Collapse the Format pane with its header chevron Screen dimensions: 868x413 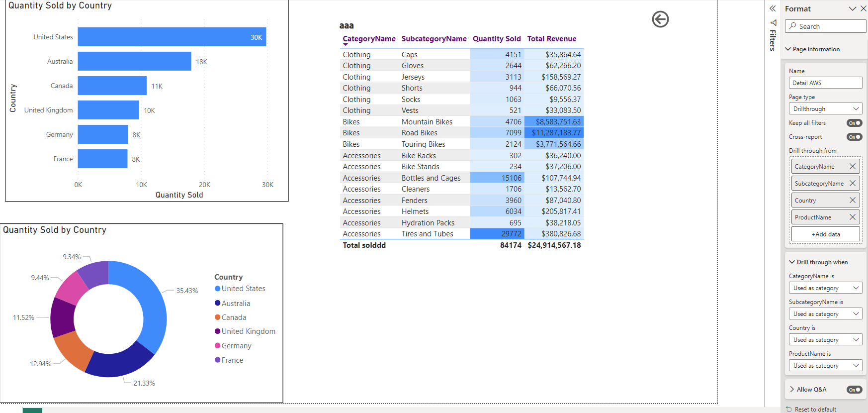(x=852, y=8)
